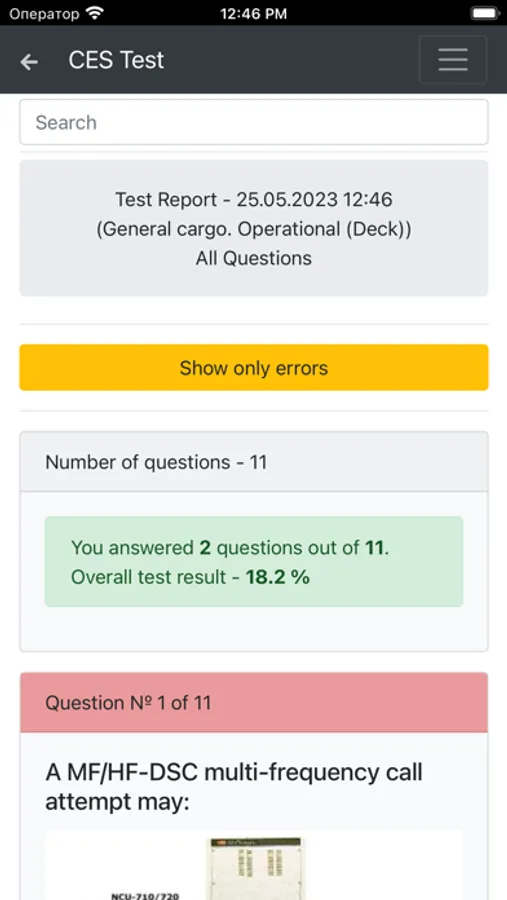Tap the 18.2 % result value
This screenshot has height=900, width=507.
[x=277, y=577]
